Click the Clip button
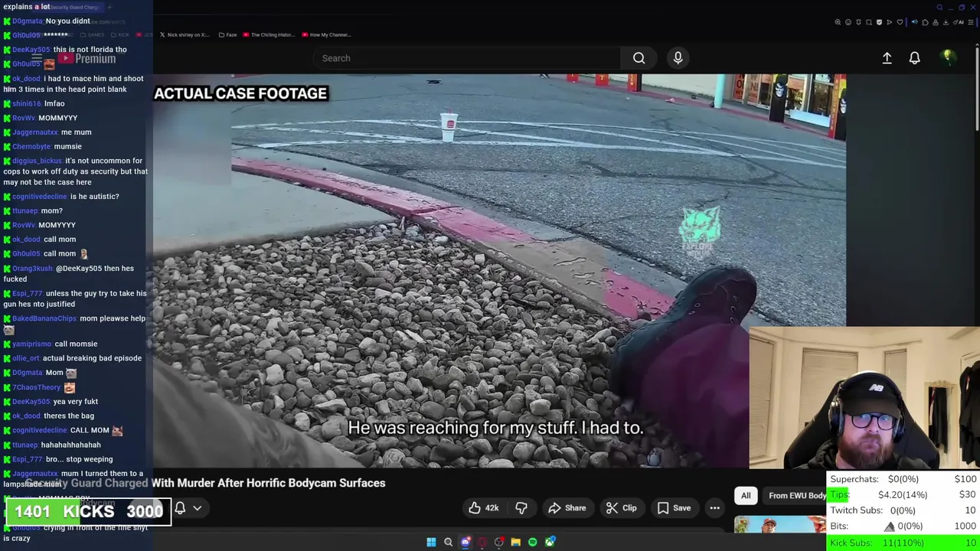980x551 pixels. tap(621, 508)
